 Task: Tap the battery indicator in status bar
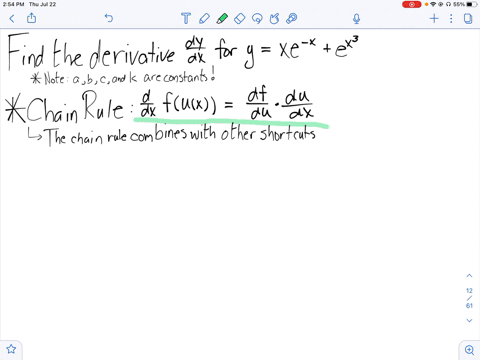tap(471, 4)
